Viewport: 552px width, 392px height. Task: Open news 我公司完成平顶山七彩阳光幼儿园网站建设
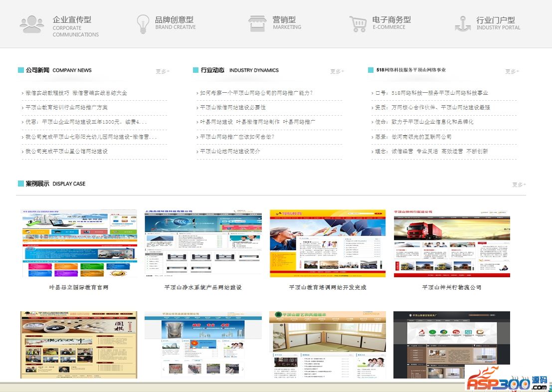click(91, 137)
